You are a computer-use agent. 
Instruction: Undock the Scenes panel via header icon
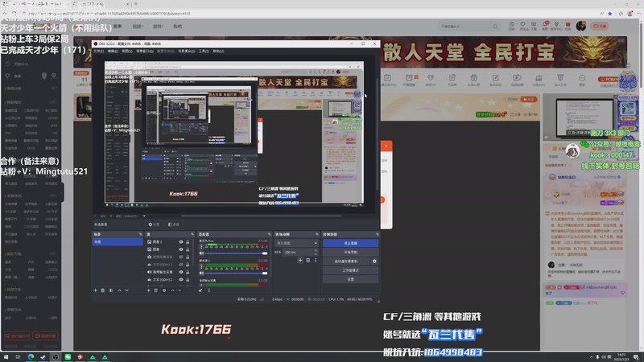click(140, 234)
